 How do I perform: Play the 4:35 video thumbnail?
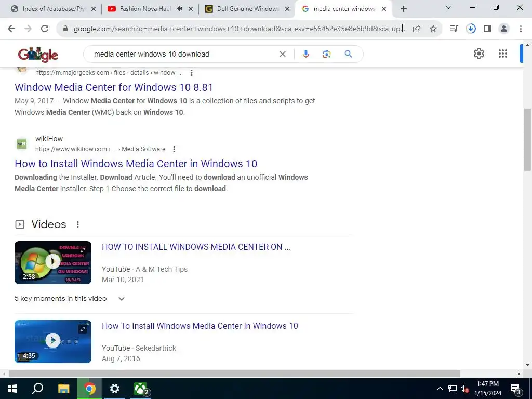53,342
